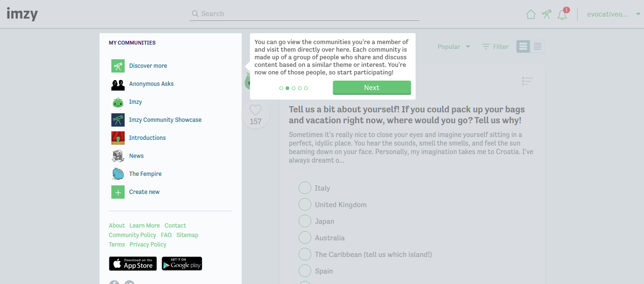Open the telescope discover icon in header

(546, 14)
